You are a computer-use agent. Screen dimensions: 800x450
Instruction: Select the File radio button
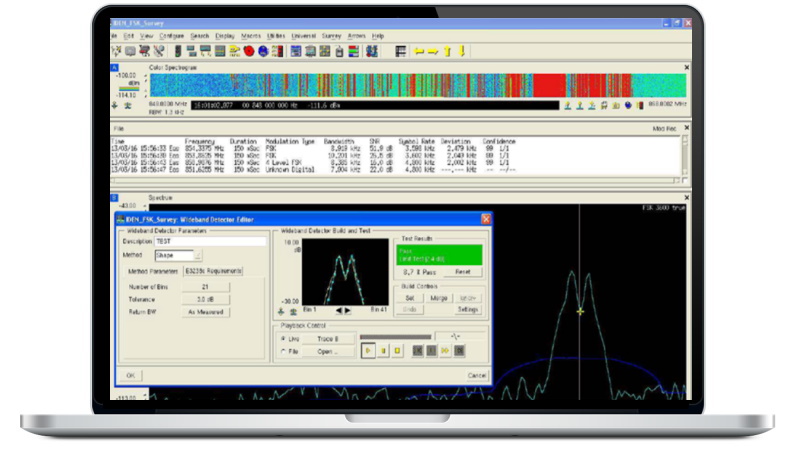284,352
